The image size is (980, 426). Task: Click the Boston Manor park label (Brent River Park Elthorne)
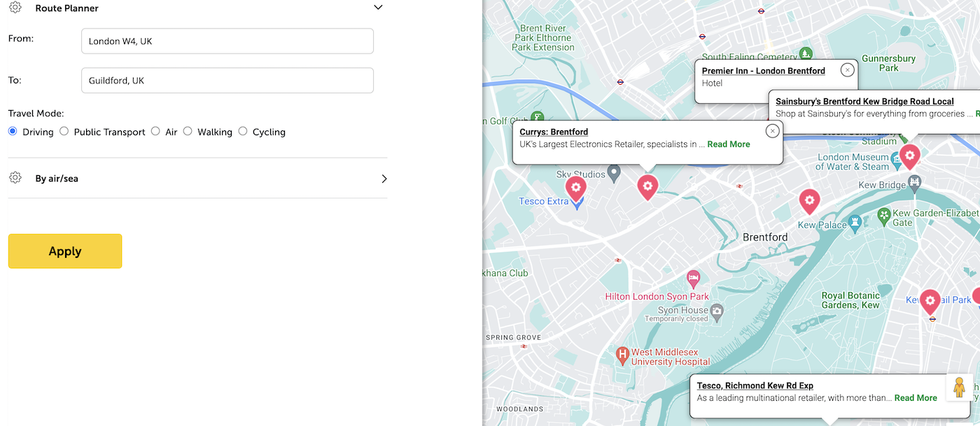[543, 38]
